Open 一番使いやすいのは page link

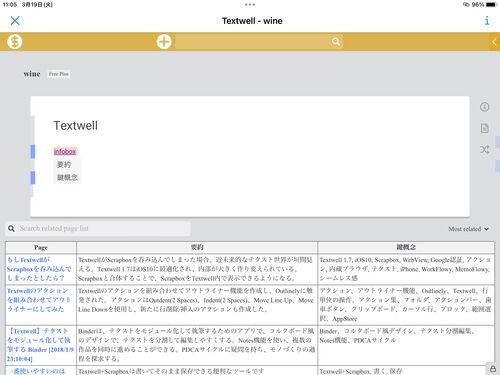click(x=37, y=371)
